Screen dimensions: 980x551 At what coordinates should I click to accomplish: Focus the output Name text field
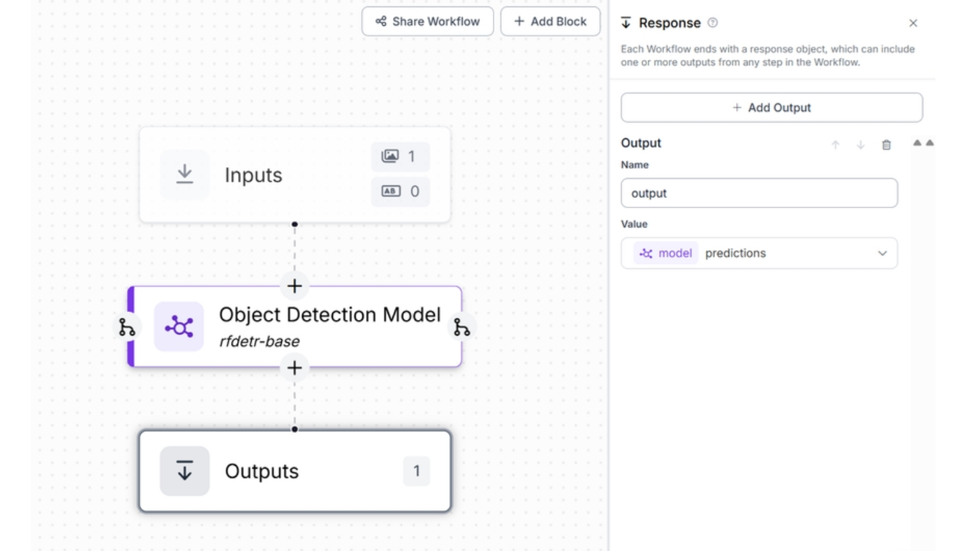[758, 193]
